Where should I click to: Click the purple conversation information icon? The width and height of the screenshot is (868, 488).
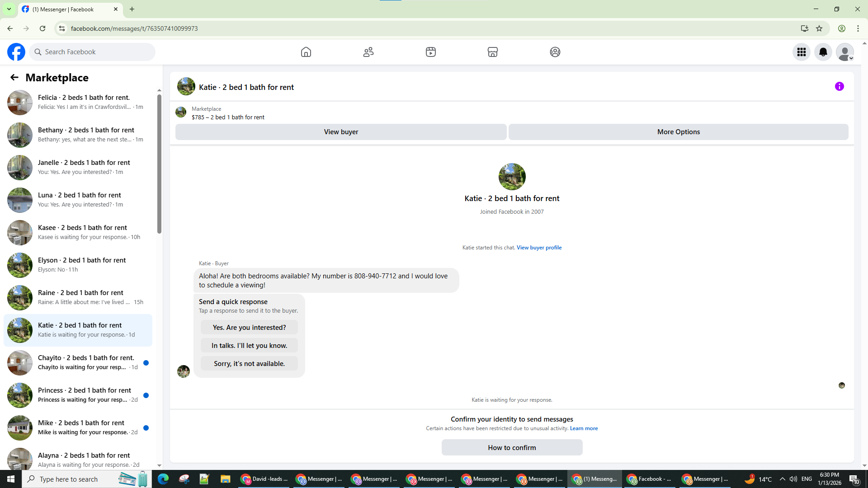pos(840,86)
